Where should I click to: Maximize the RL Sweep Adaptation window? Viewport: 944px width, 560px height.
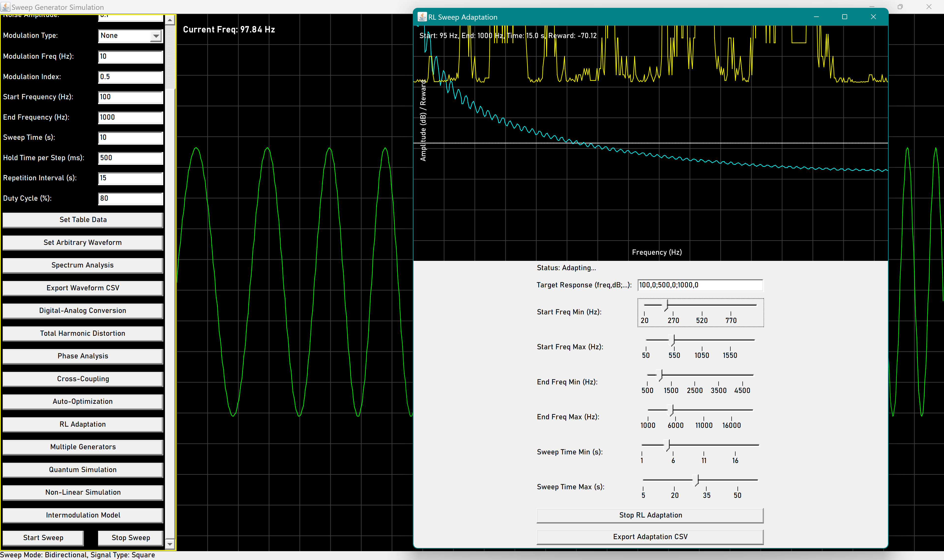coord(845,17)
